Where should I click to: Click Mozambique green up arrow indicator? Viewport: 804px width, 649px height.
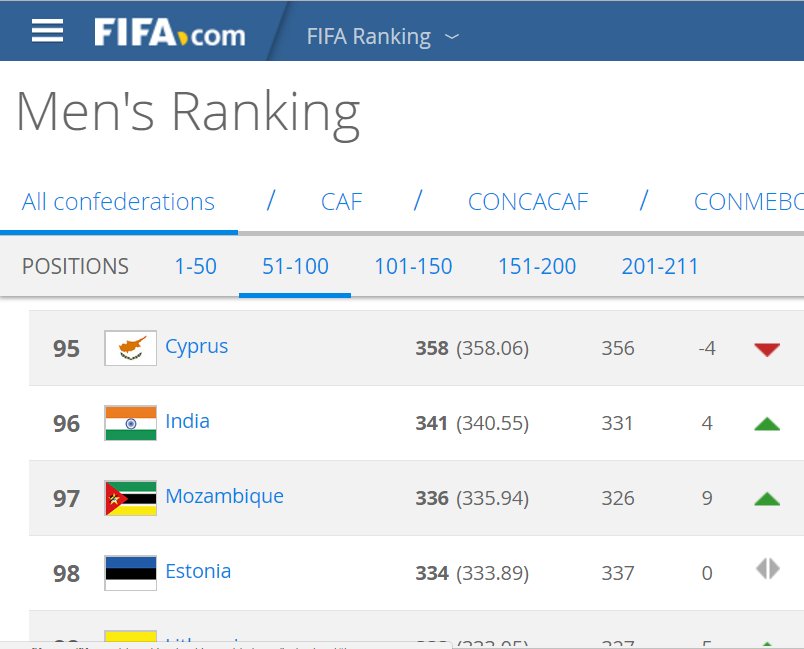767,499
